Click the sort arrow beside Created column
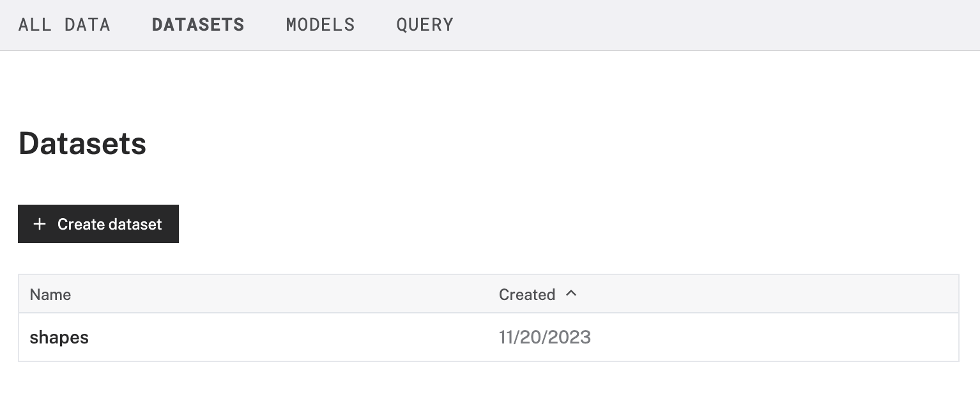This screenshot has height=394, width=980. pos(572,294)
